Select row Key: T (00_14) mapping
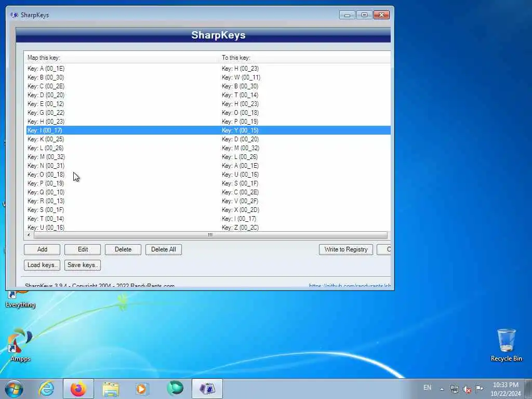This screenshot has width=532, height=399. tap(208, 219)
